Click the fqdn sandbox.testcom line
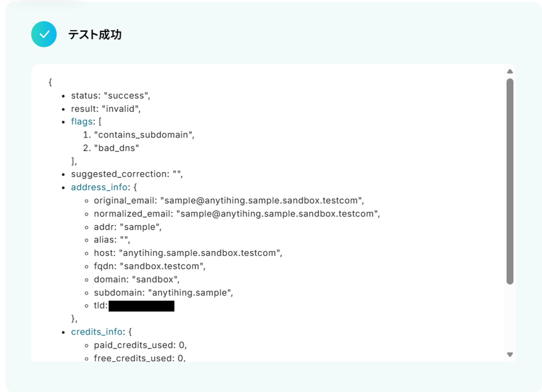 pos(150,266)
